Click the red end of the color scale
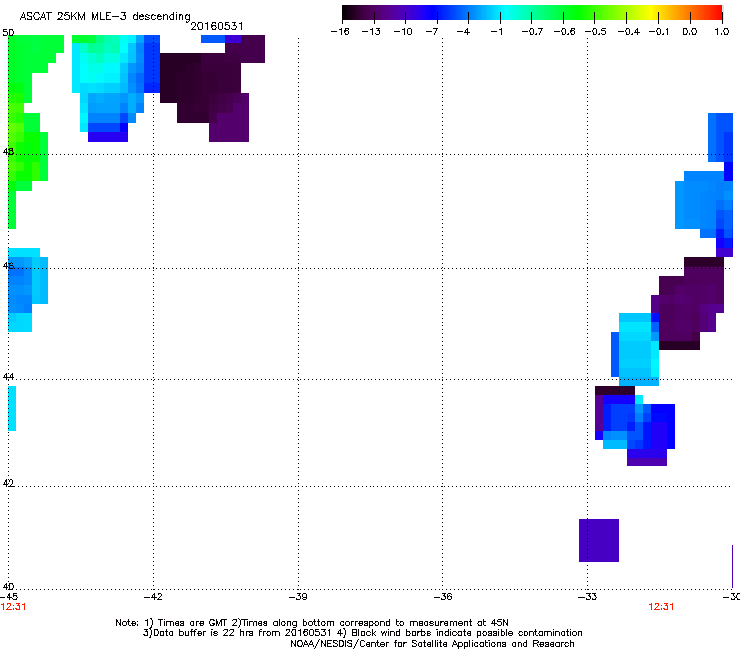This screenshot has width=740, height=650. click(715, 13)
